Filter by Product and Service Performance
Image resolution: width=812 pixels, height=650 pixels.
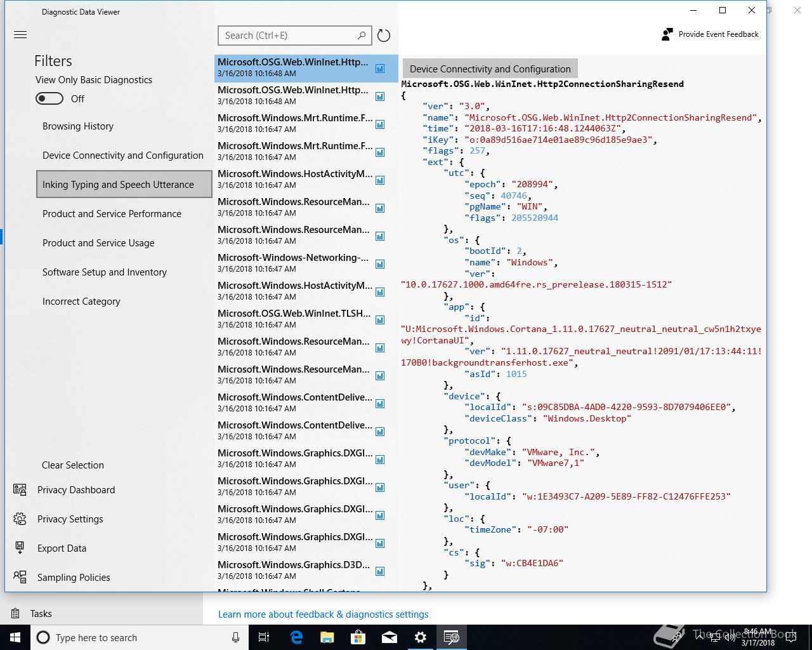point(112,214)
